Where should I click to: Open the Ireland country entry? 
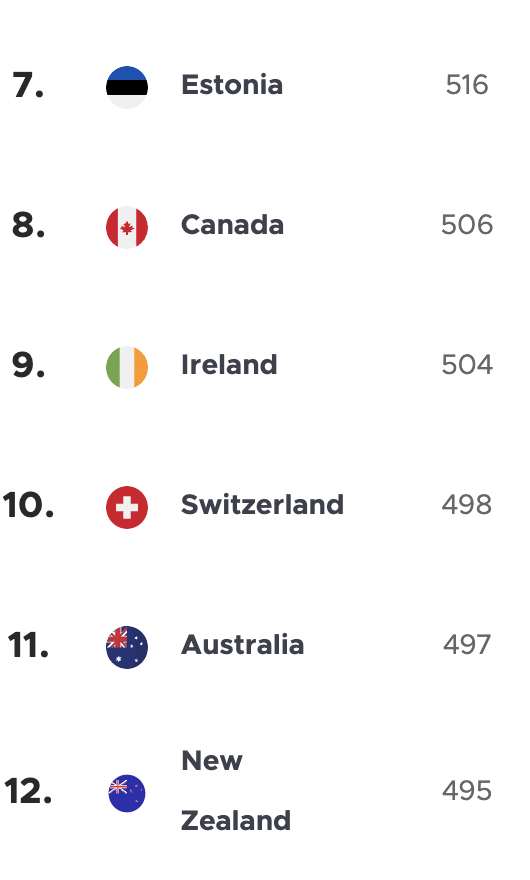(x=229, y=365)
